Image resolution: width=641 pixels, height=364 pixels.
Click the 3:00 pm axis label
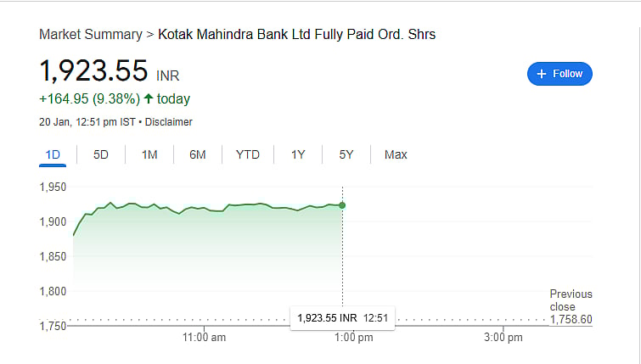coord(503,338)
